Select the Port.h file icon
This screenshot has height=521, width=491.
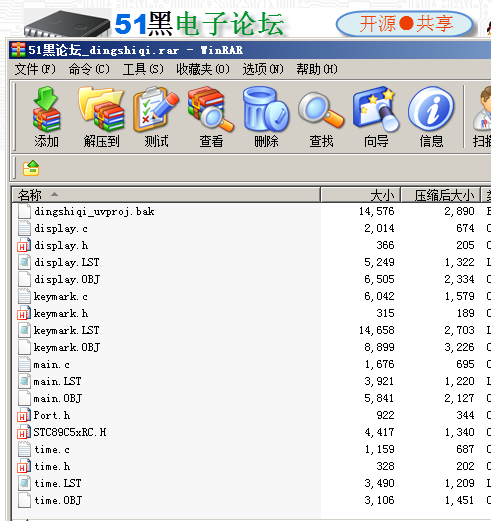[x=24, y=416]
